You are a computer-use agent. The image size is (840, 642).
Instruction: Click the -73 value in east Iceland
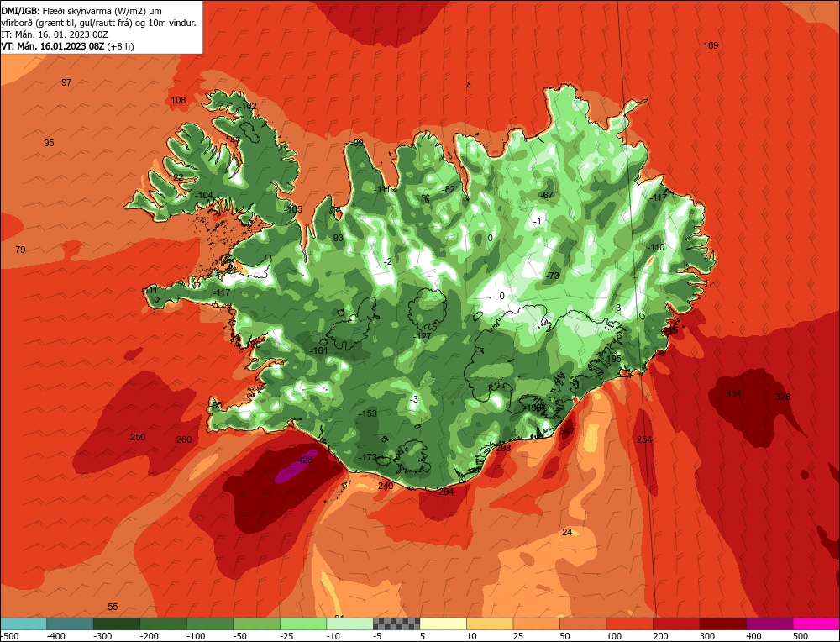click(552, 276)
